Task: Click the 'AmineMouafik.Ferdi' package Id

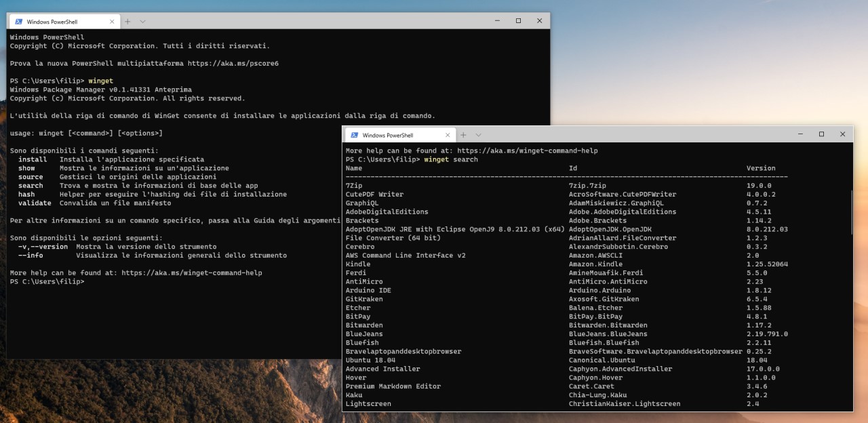Action: click(x=606, y=273)
